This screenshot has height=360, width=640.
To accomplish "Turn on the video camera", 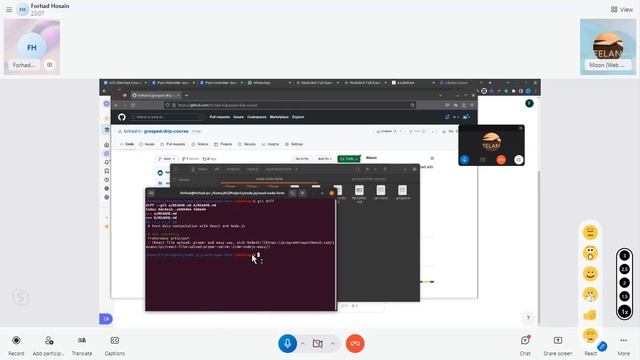I will pos(318,344).
